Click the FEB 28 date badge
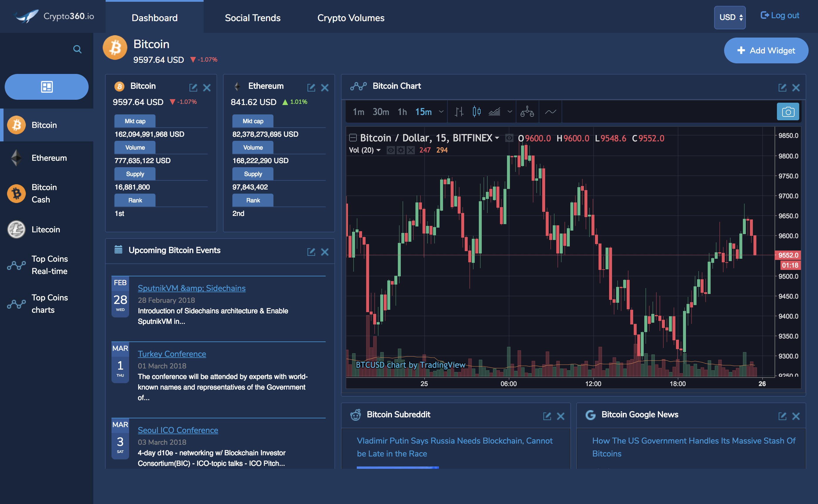Image resolution: width=818 pixels, height=504 pixels. (x=120, y=297)
